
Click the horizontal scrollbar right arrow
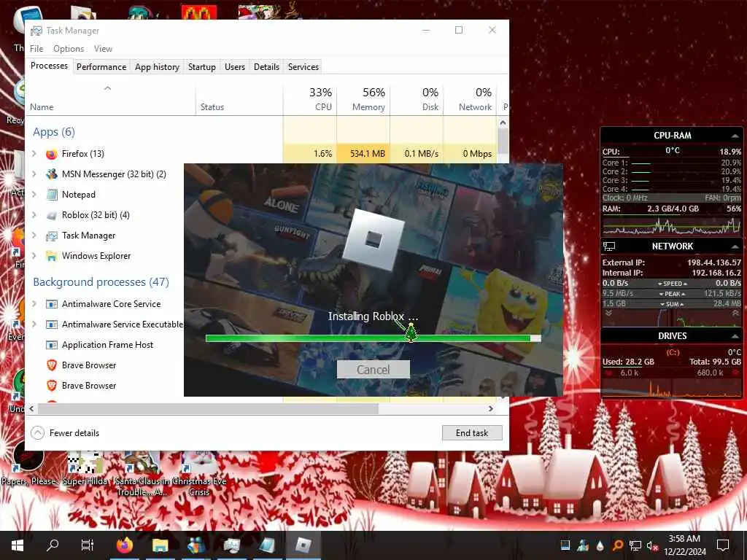491,408
